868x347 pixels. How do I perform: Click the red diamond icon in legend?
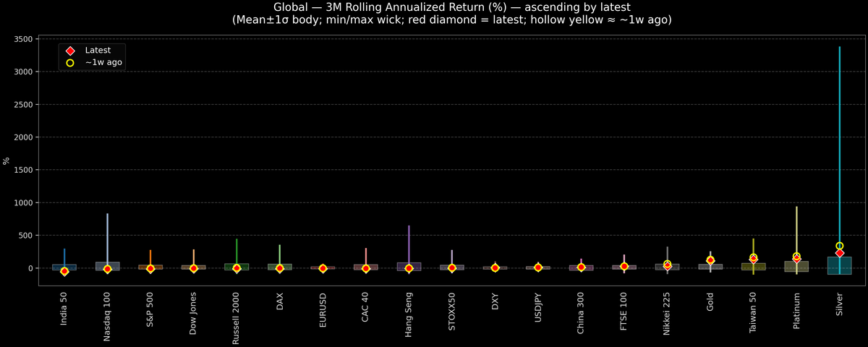(x=70, y=51)
